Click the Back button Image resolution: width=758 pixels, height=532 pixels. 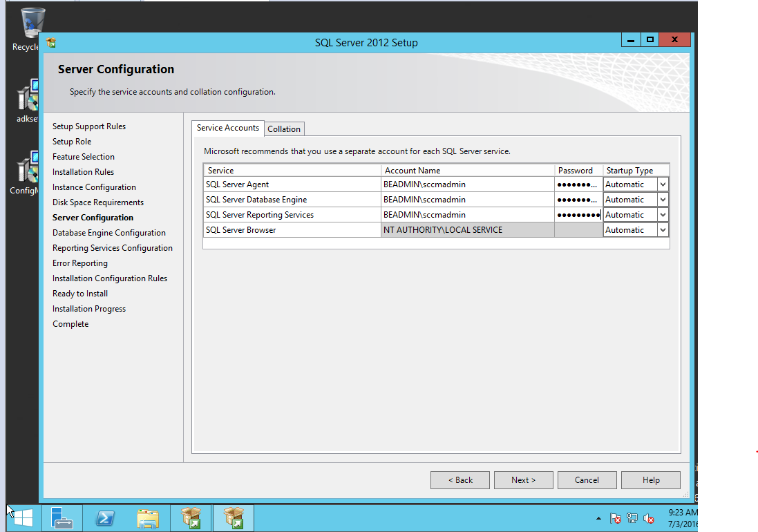point(460,480)
